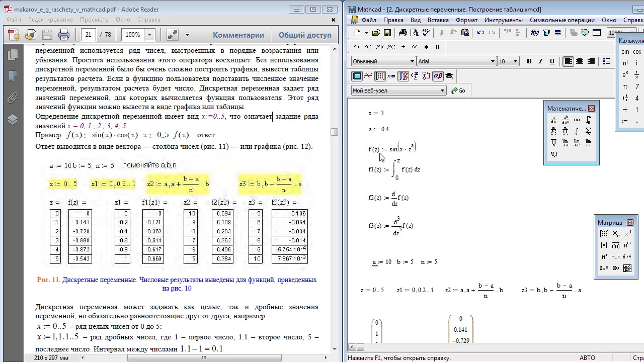Toggle bold formatting in Mathcad
Screen dimensions: 644x362
(529, 61)
